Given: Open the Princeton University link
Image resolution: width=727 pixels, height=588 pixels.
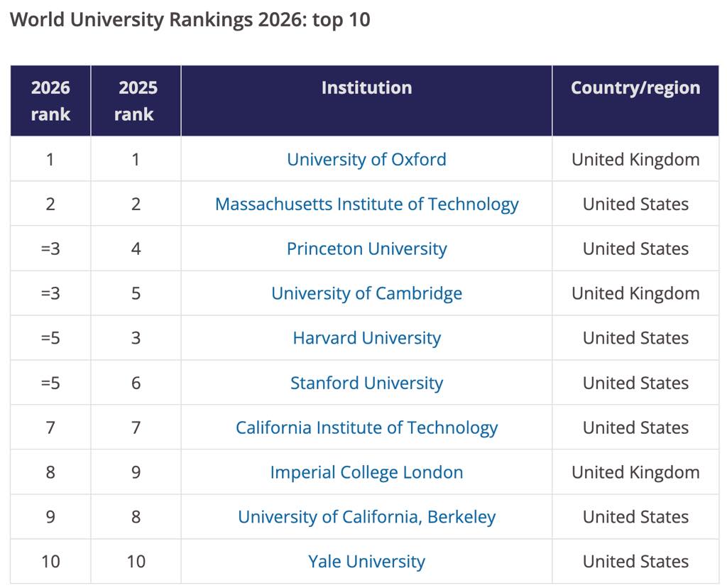Looking at the screenshot, I should coord(366,249).
